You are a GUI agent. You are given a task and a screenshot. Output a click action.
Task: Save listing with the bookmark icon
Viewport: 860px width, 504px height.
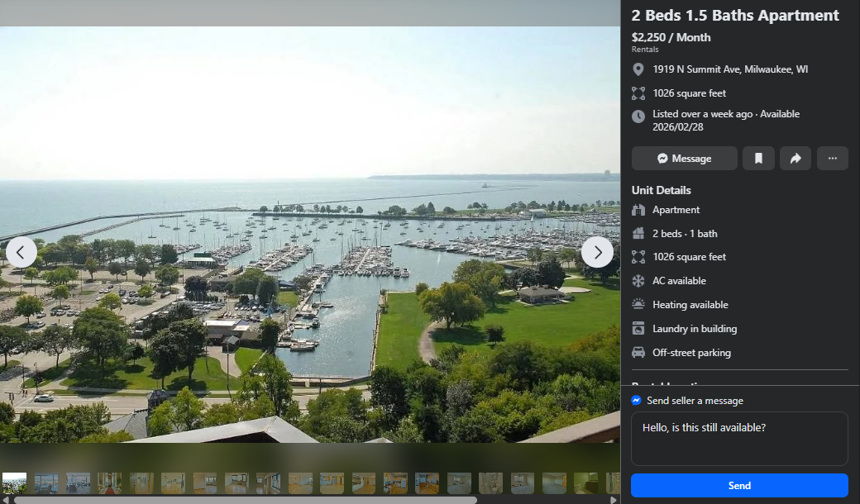pos(758,159)
